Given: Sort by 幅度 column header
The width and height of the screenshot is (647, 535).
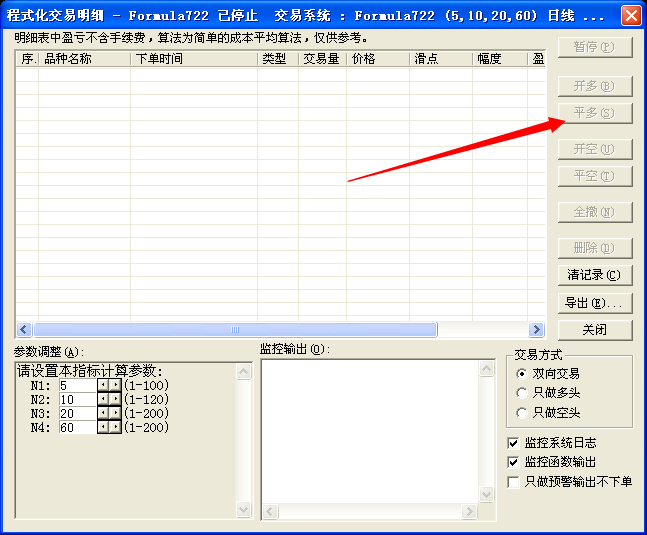Looking at the screenshot, I should tap(500, 59).
